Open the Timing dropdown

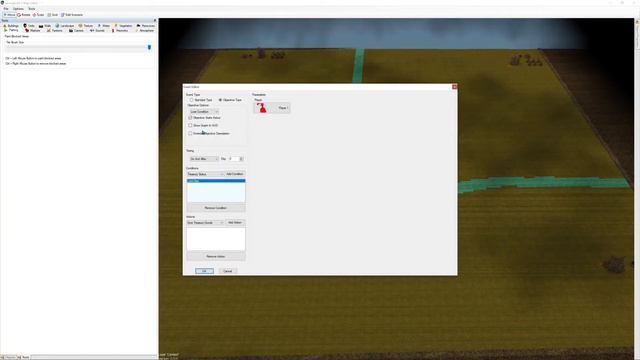[x=204, y=159]
